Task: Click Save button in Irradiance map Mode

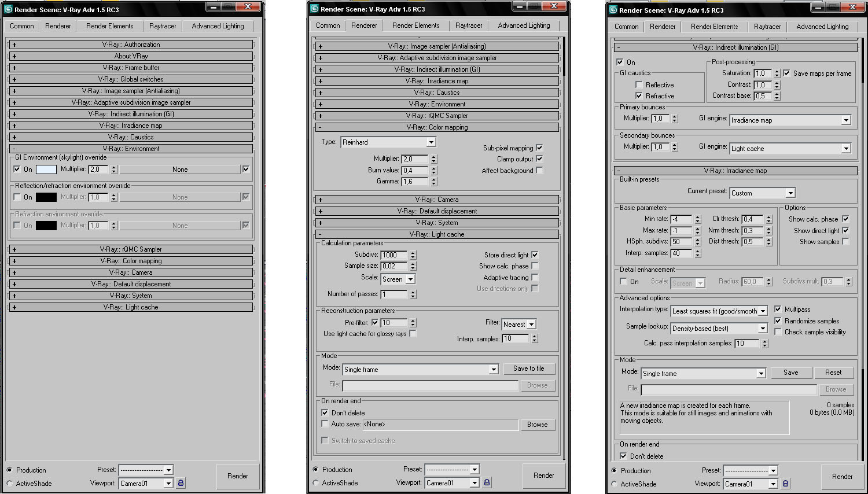Action: click(790, 373)
